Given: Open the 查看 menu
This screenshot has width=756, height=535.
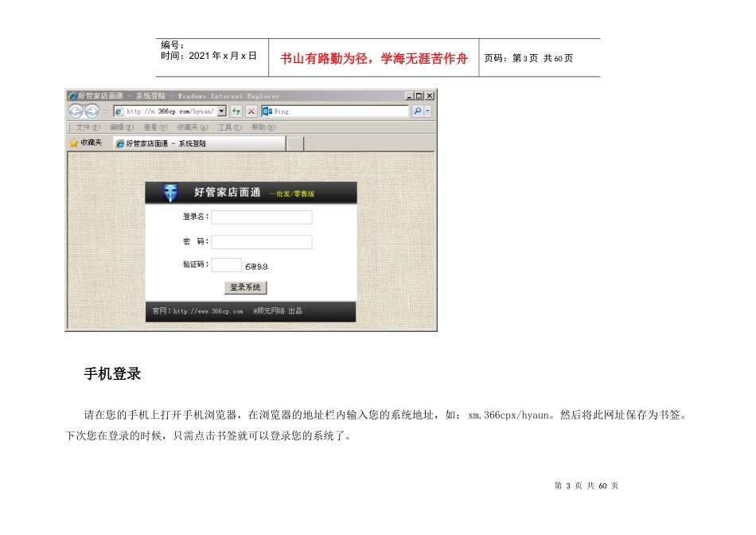Looking at the screenshot, I should [155, 127].
